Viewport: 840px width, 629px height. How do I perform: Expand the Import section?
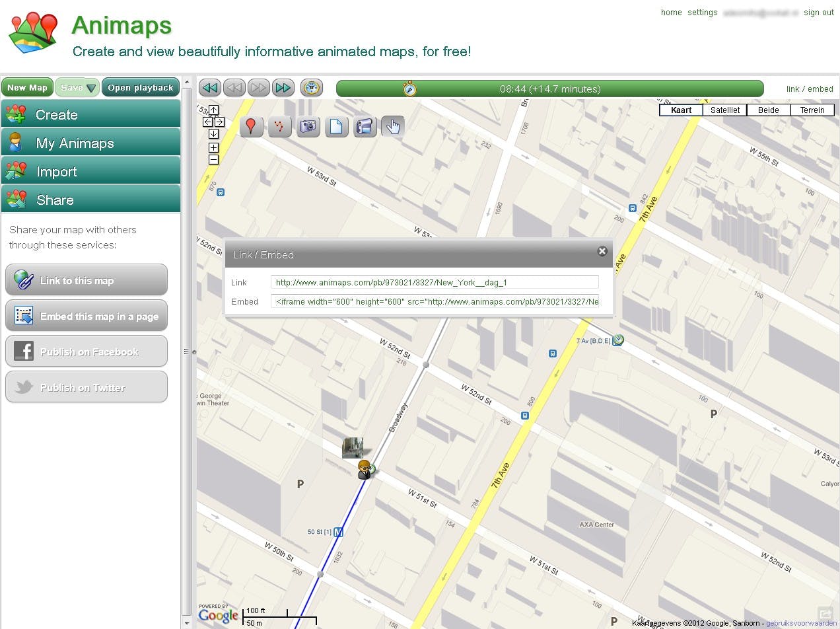pyautogui.click(x=90, y=171)
